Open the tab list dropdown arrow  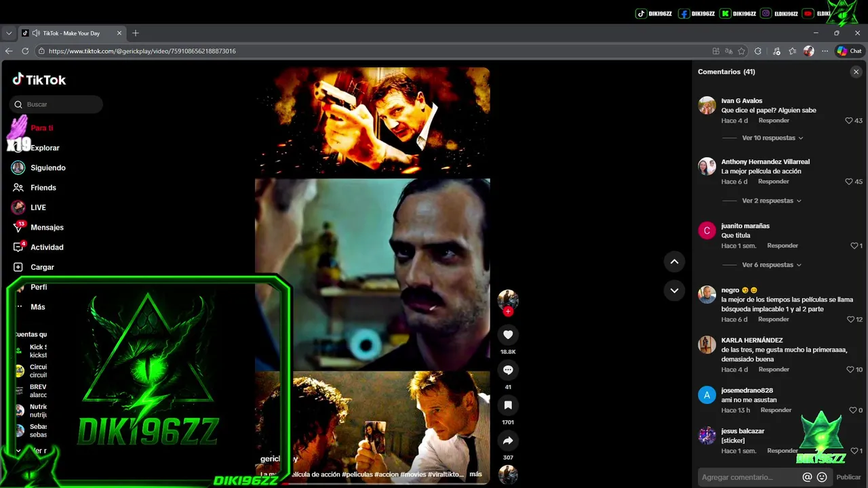pos(9,33)
